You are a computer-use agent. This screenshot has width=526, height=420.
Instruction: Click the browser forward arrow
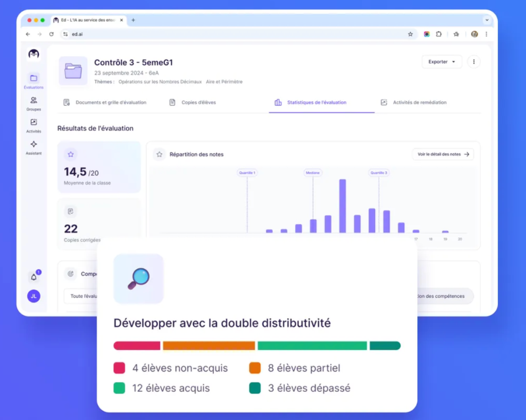point(39,34)
